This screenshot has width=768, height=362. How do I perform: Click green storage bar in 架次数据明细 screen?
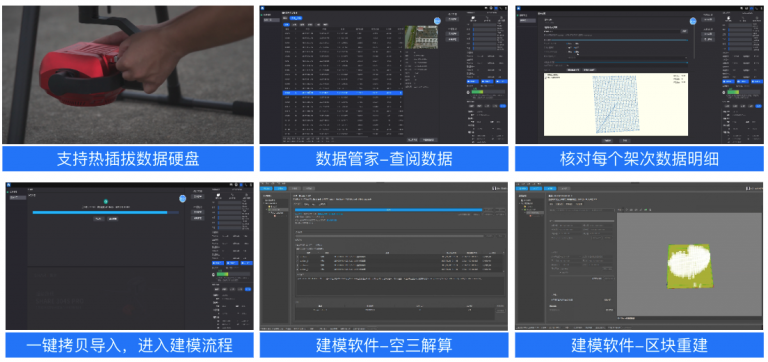point(733,92)
